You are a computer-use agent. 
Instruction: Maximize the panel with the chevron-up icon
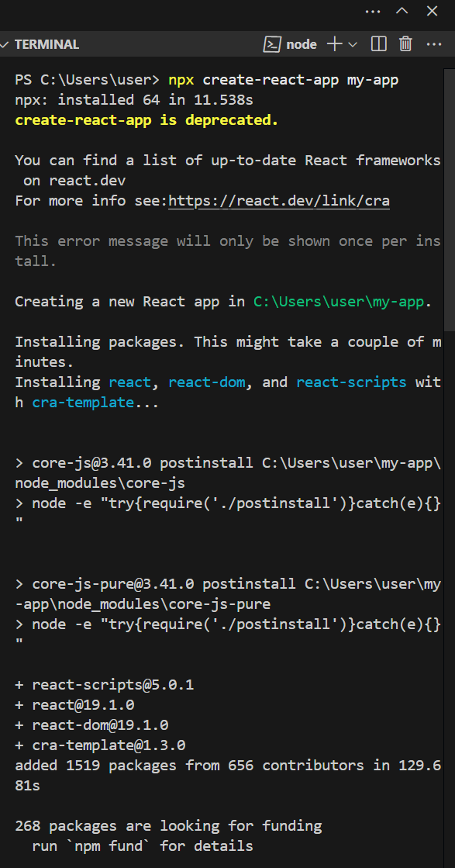tap(404, 11)
